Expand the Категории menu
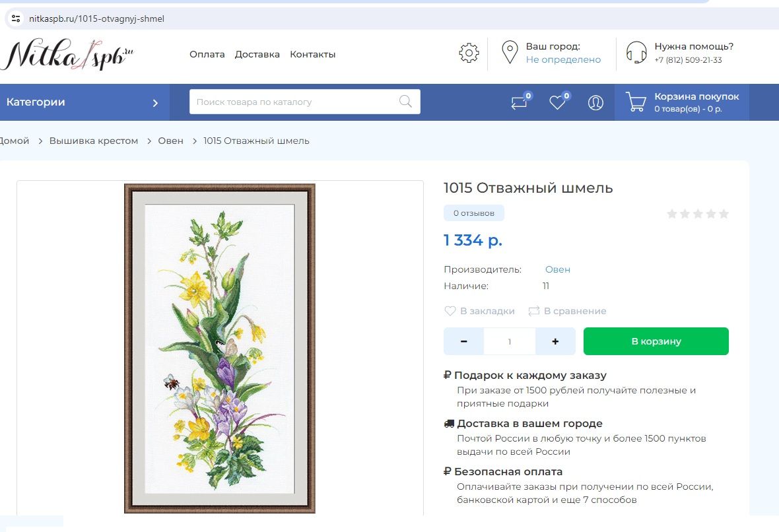This screenshot has height=532, width=779. [x=83, y=102]
